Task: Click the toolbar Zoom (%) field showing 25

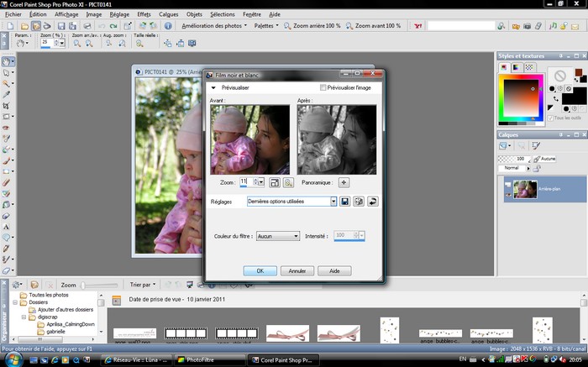Action: tap(47, 42)
